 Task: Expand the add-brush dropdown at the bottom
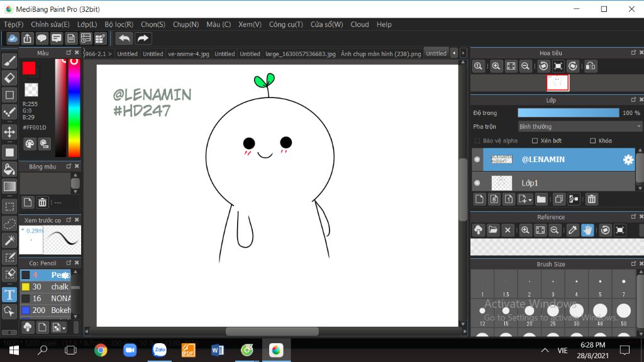tap(64, 328)
